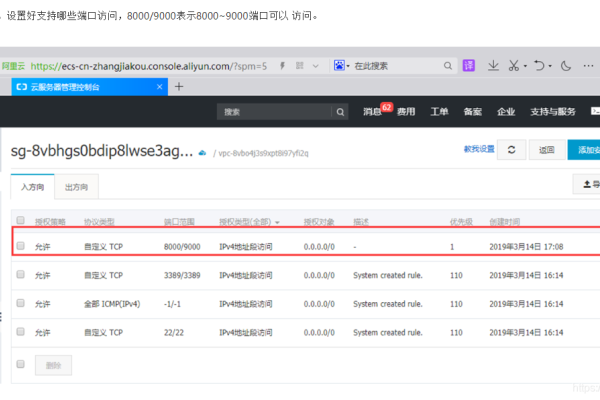Open the 支持与服务 menu
The image size is (600, 400).
point(553,111)
